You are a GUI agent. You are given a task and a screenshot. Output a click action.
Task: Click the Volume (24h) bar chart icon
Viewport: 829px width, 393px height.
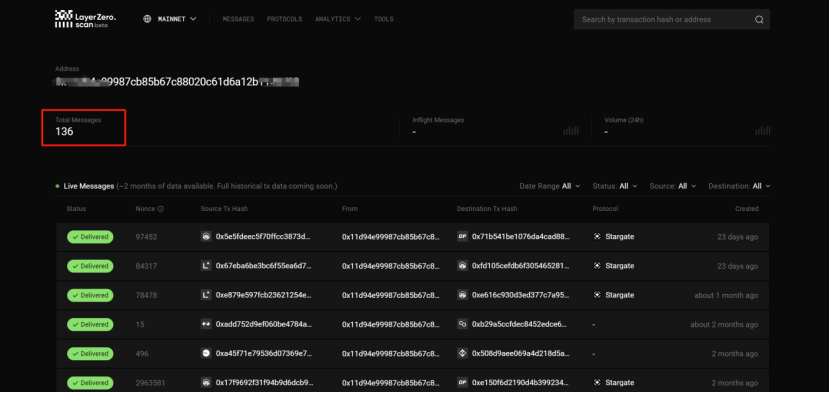(x=763, y=130)
